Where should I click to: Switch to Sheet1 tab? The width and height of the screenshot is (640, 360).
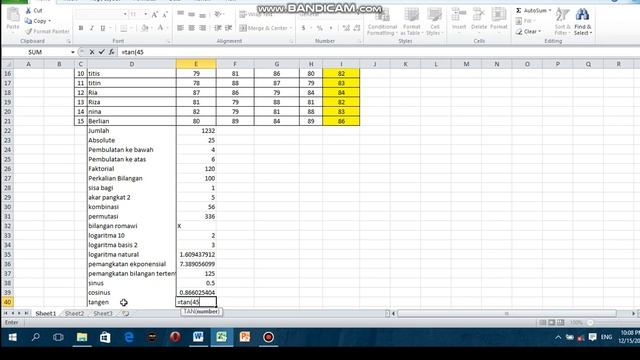coord(45,313)
